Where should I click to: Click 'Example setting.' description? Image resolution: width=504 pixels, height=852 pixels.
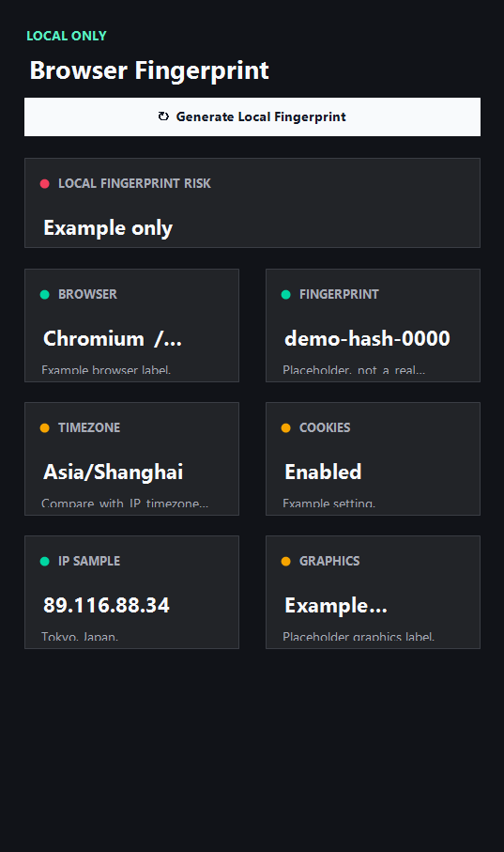[328, 503]
